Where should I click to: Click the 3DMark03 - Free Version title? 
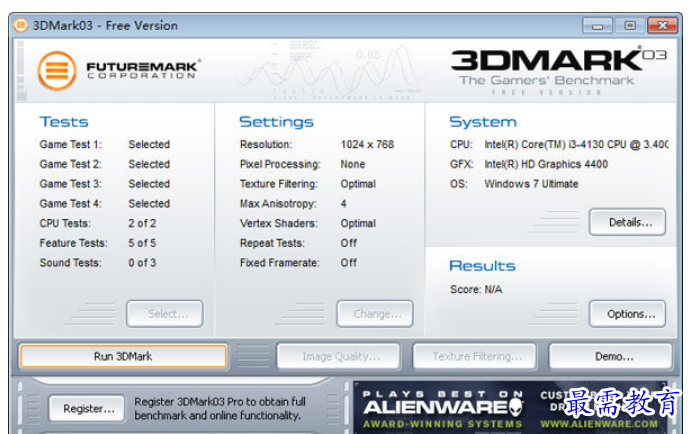tap(105, 25)
